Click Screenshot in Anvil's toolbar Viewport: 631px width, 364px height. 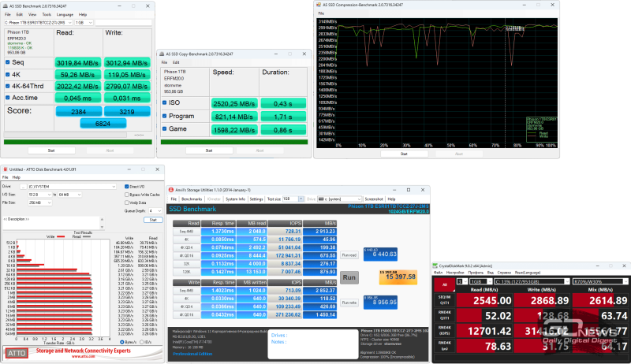coord(374,199)
